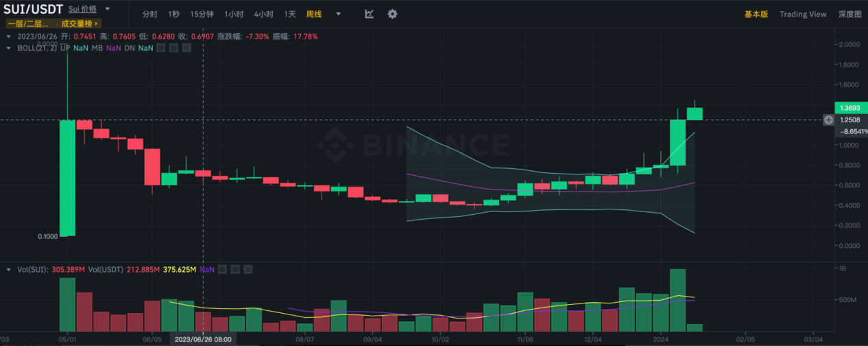Viewport: 868px width, 346px height.
Task: Toggle BOLL indicator visibility eye
Action: pos(161,48)
